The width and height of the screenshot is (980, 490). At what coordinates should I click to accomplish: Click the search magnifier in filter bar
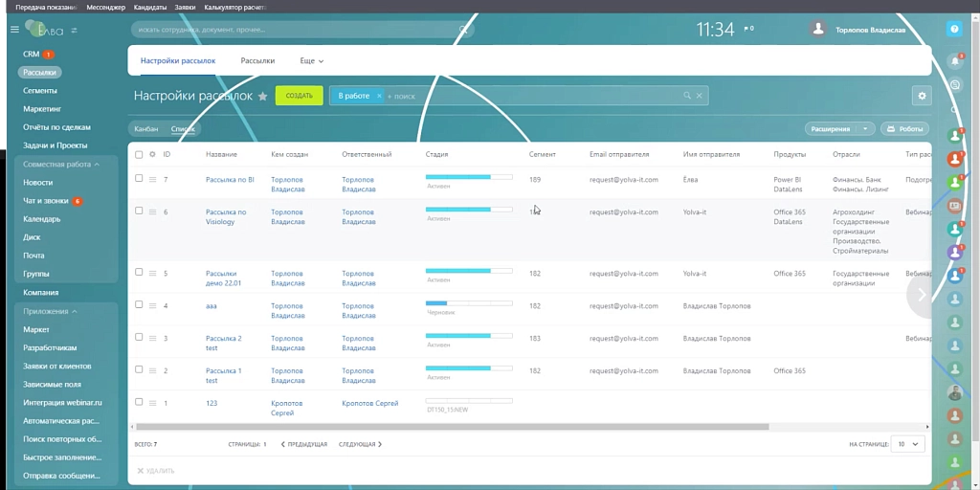pyautogui.click(x=687, y=96)
